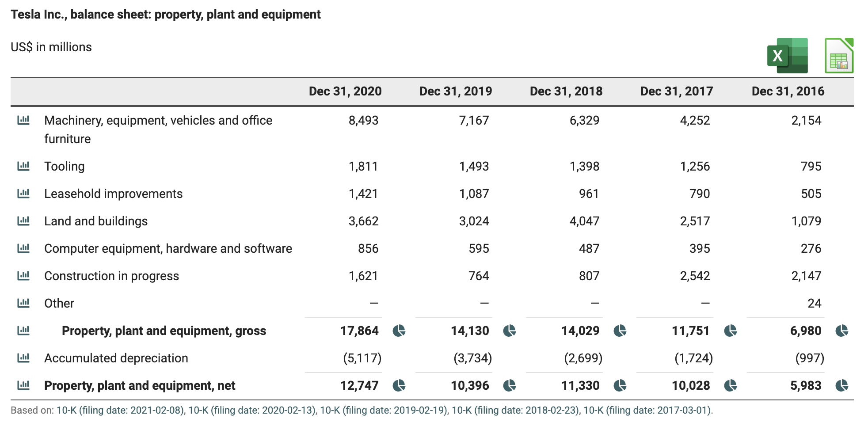Show pie chart for 2016 gross PP&E 6,980

point(842,331)
